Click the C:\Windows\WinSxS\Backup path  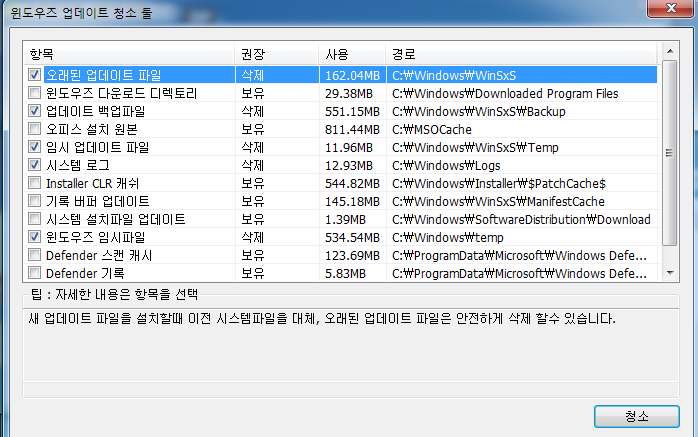point(479,112)
